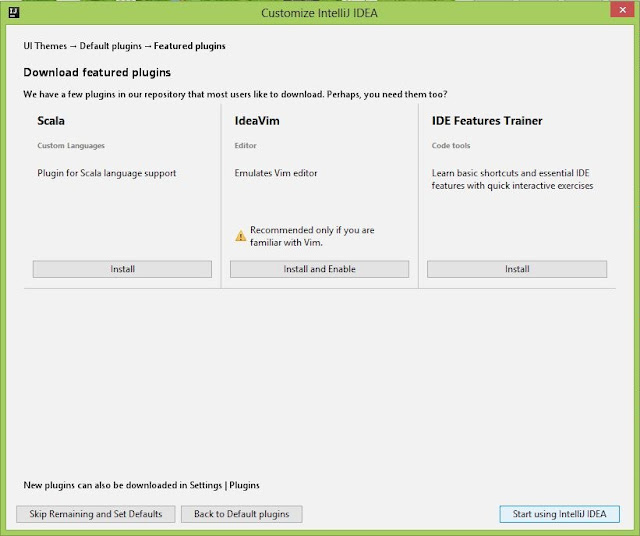Skip Remaining and Set Defaults
The height and width of the screenshot is (536, 640).
click(x=96, y=514)
